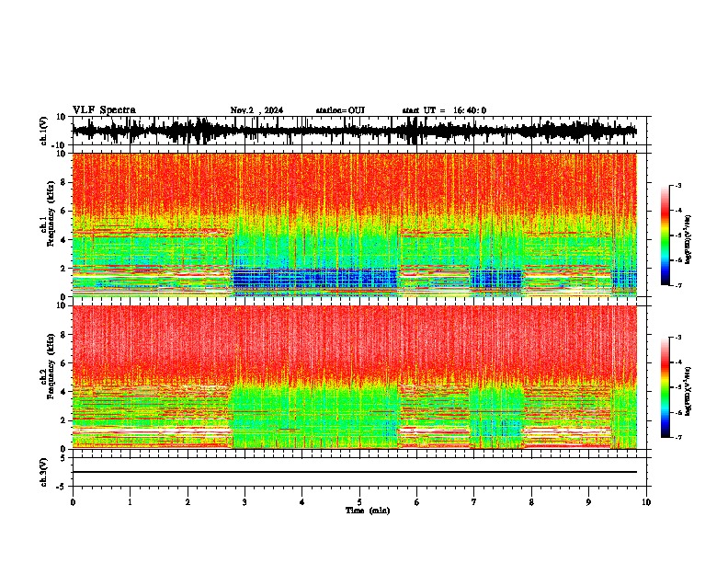Click time axis tick label 9

(x=588, y=502)
